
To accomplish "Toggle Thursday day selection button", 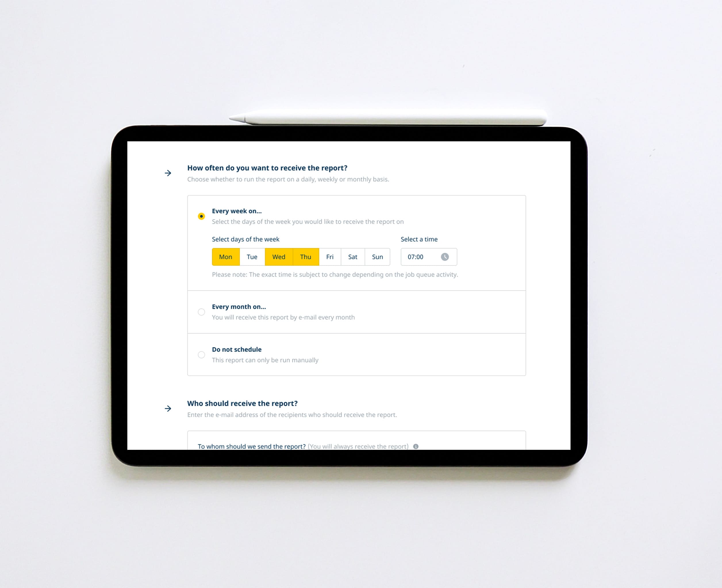I will (306, 257).
